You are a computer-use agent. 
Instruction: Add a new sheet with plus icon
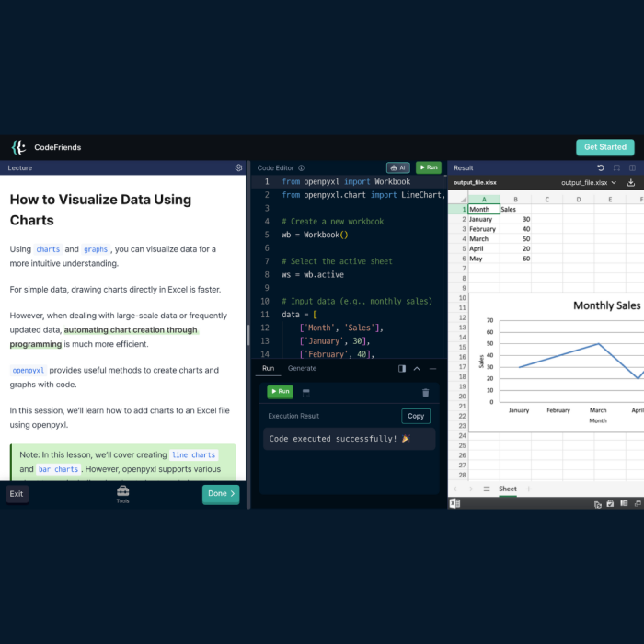coord(529,489)
